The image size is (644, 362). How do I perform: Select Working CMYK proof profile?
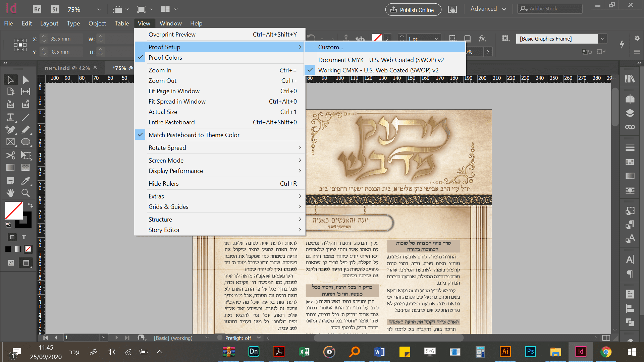tap(378, 70)
